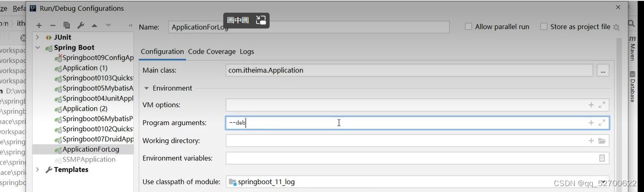This screenshot has width=644, height=192.
Task: Enable Store as project file checkbox
Action: point(544,27)
